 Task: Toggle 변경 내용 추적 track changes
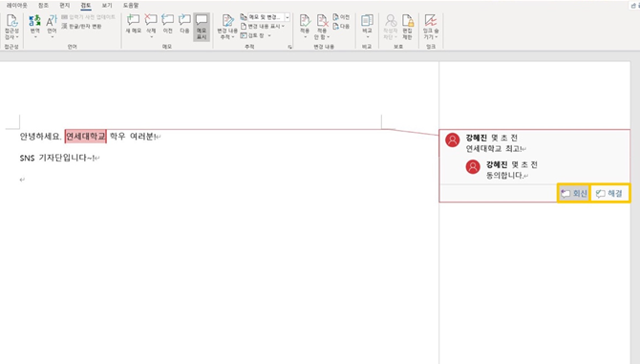(x=227, y=21)
